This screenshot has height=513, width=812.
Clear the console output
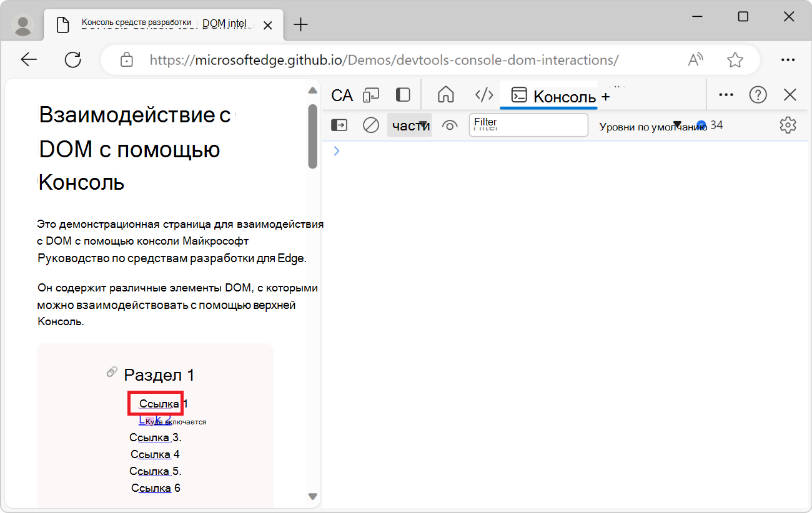370,125
